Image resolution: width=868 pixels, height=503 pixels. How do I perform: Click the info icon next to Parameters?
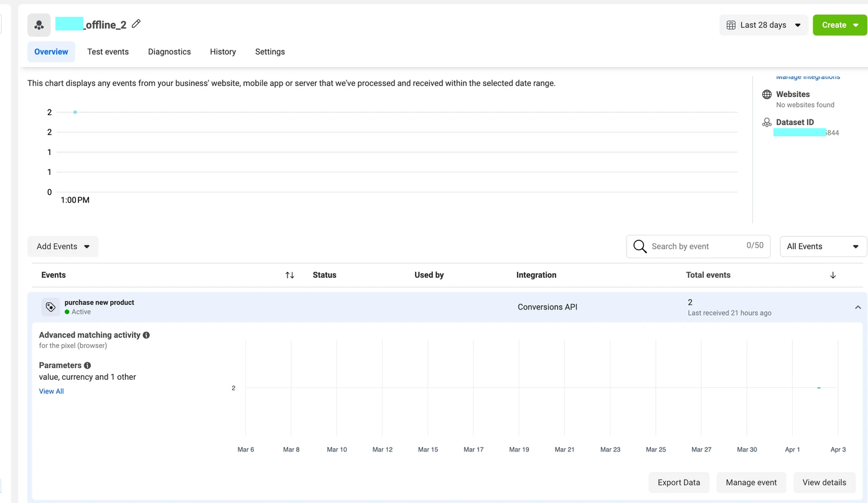(x=88, y=365)
